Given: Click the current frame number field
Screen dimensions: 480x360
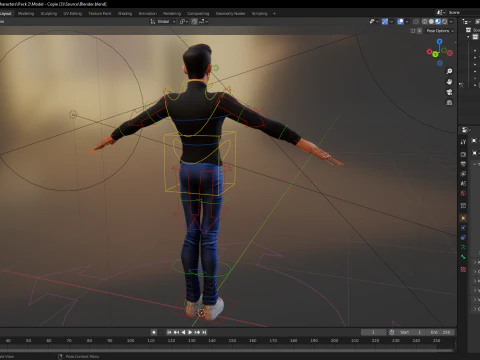Looking at the screenshot, I should tap(373, 332).
